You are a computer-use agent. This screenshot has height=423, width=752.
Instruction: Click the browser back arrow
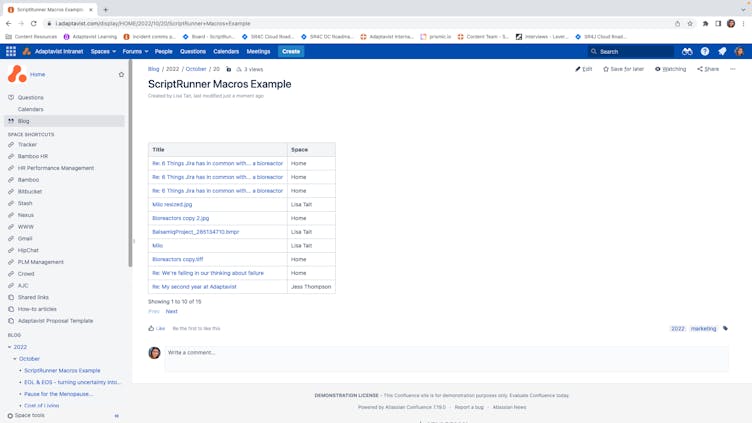[x=9, y=24]
